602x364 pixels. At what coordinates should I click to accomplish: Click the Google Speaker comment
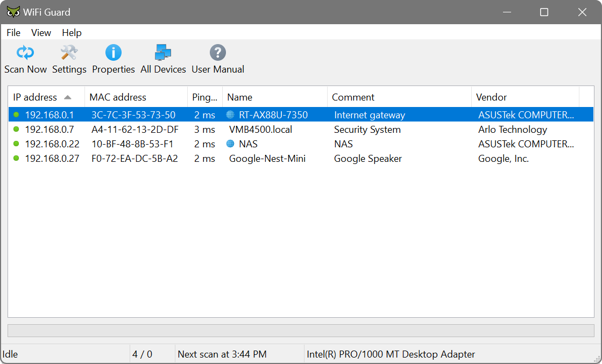[x=368, y=159]
